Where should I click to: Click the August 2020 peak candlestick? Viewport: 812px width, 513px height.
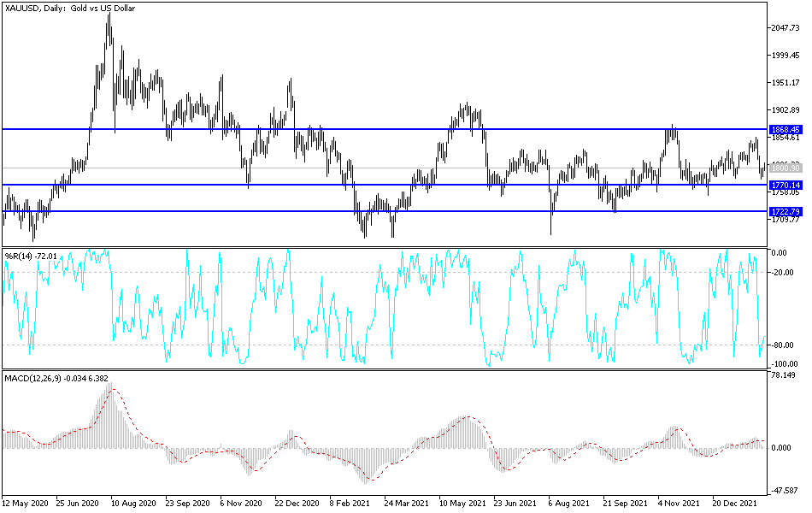pyautogui.click(x=109, y=31)
